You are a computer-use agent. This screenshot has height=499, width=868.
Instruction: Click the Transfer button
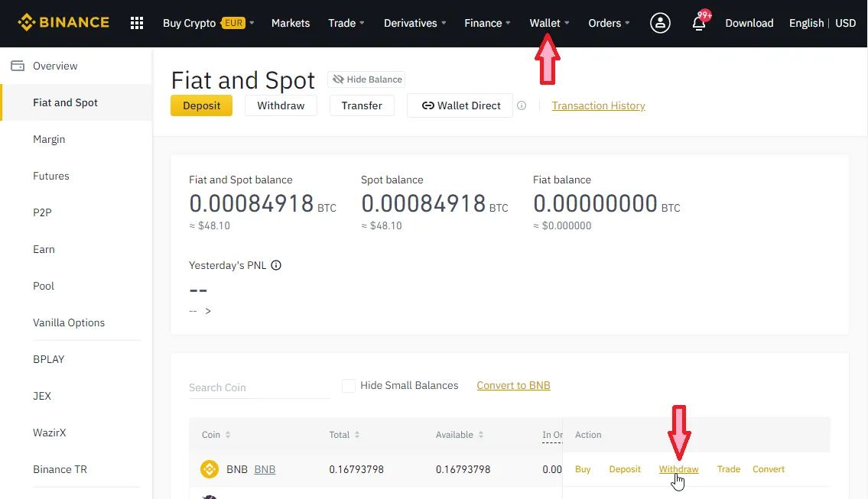point(362,105)
